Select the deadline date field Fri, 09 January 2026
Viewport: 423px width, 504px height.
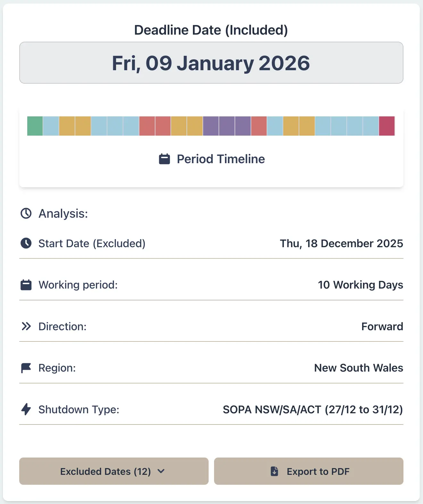click(211, 63)
